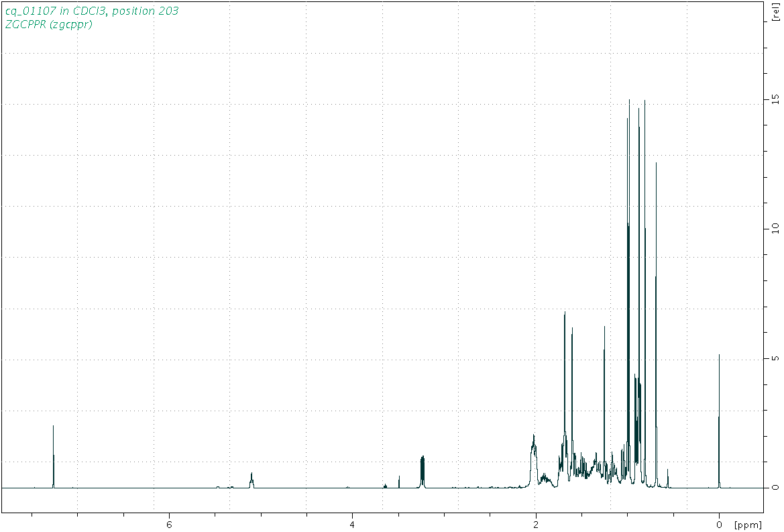The image size is (784, 532).
Task: Mark the singlet peak near 1.25 ppm
Action: tap(604, 406)
